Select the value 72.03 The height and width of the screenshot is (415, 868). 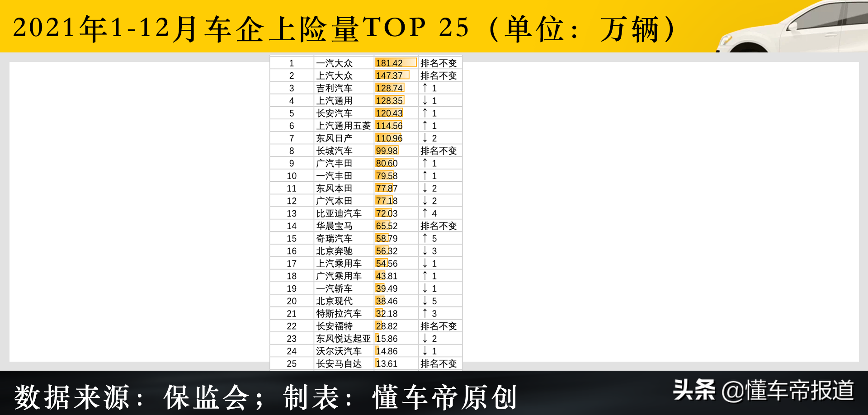[387, 213]
